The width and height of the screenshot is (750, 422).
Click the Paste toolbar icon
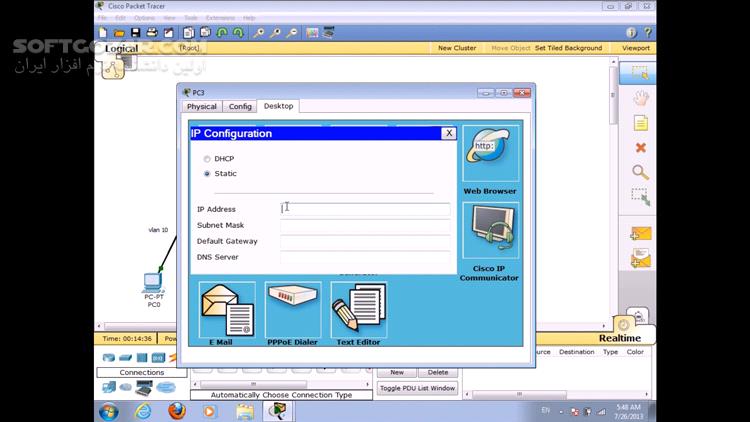[x=205, y=33]
